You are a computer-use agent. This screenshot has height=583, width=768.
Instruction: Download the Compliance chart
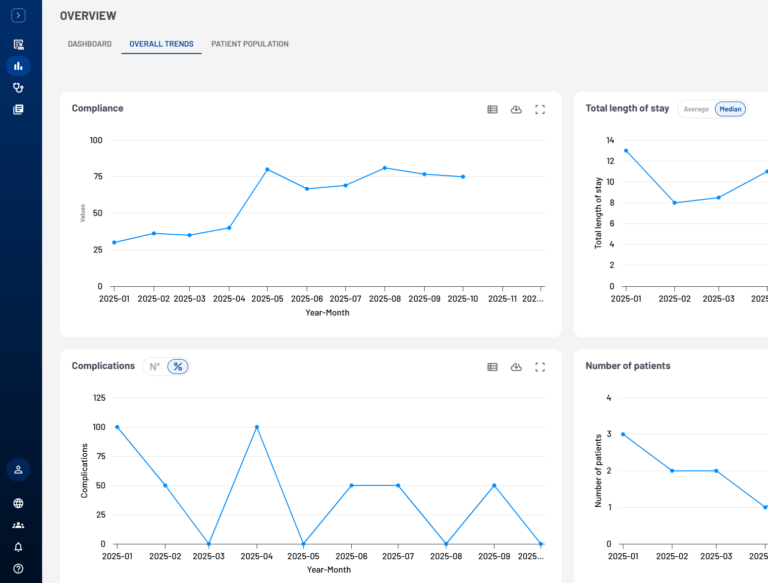tap(516, 110)
